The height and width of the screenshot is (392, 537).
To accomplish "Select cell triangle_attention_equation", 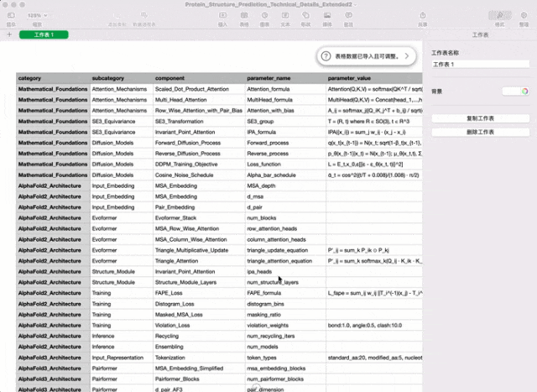I will [285, 261].
